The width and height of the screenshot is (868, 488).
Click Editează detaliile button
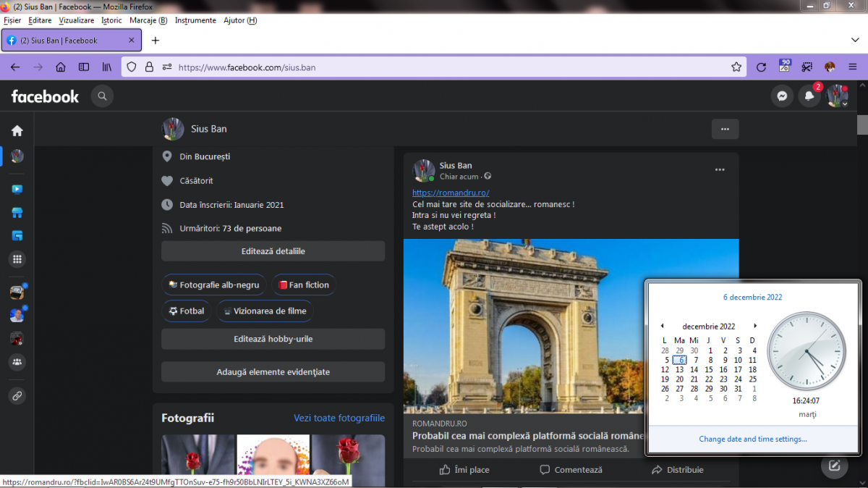273,251
